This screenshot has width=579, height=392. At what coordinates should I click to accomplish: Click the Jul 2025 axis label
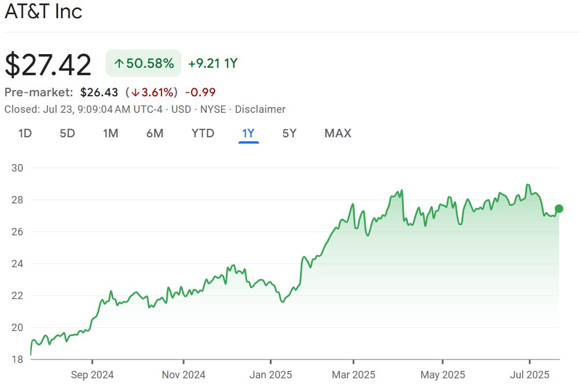point(529,375)
